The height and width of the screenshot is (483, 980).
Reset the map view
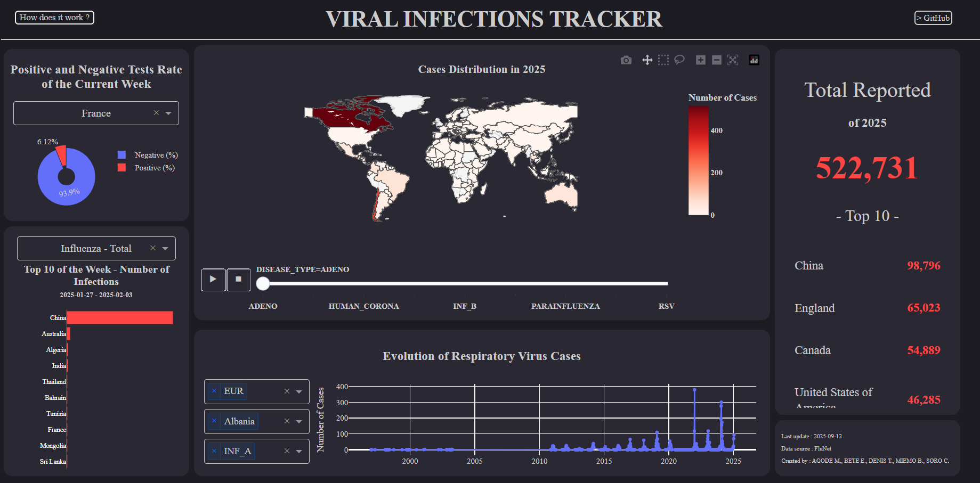pos(733,60)
